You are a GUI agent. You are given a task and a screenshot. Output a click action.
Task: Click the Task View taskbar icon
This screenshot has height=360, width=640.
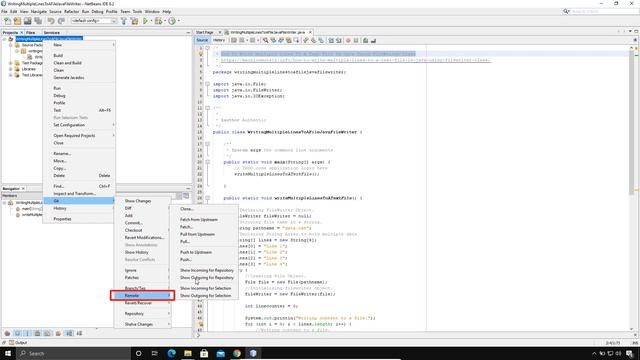point(155,353)
